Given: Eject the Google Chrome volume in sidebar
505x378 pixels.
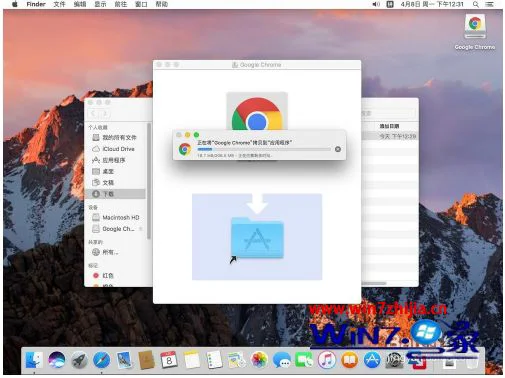Looking at the screenshot, I should [x=141, y=229].
